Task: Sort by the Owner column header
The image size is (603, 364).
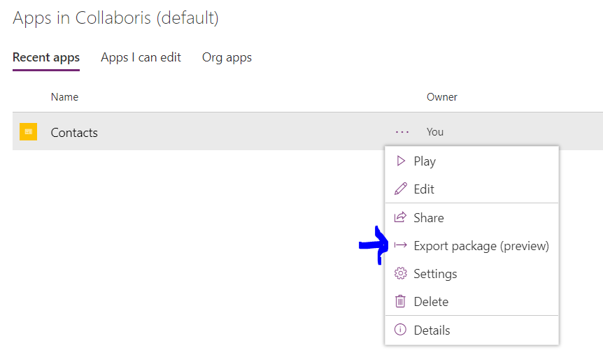Action: coord(442,96)
